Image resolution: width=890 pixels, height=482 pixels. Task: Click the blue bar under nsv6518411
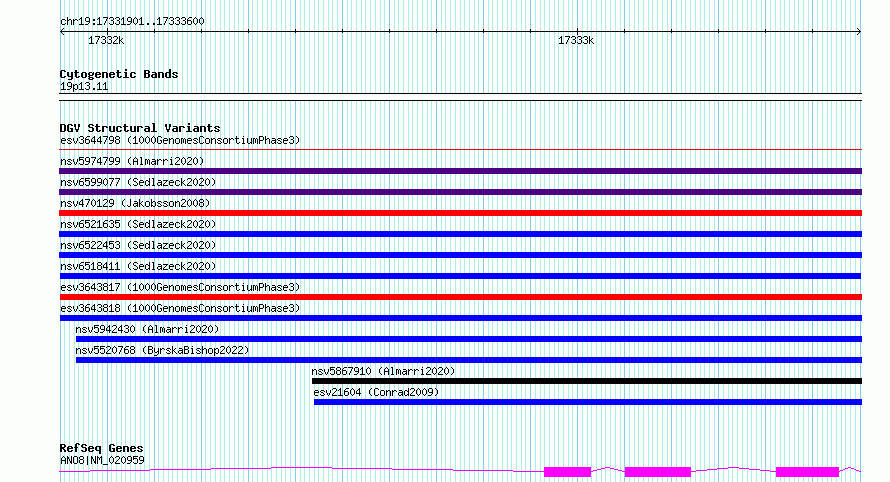click(460, 276)
